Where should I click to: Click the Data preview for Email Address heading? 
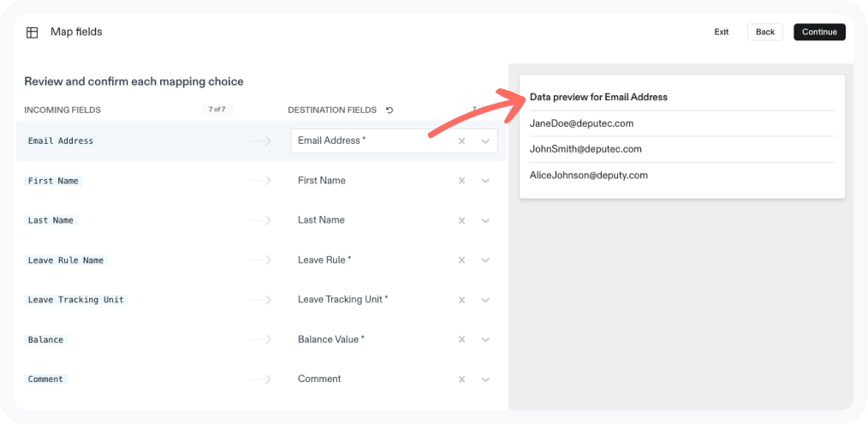pyautogui.click(x=598, y=98)
